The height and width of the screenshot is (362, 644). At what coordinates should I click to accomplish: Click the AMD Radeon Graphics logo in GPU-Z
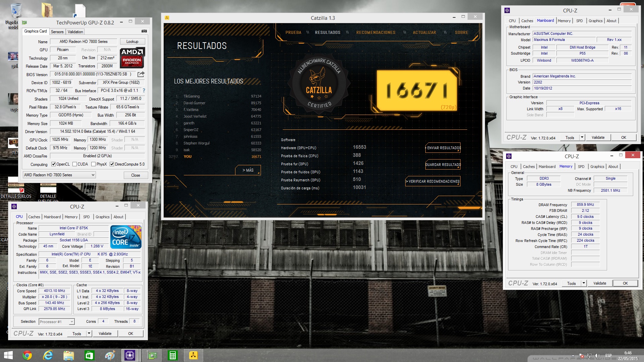(x=132, y=58)
